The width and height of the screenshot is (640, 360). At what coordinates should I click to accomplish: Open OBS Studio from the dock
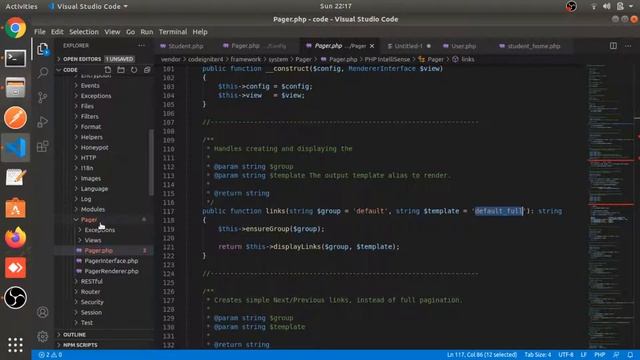point(16,298)
